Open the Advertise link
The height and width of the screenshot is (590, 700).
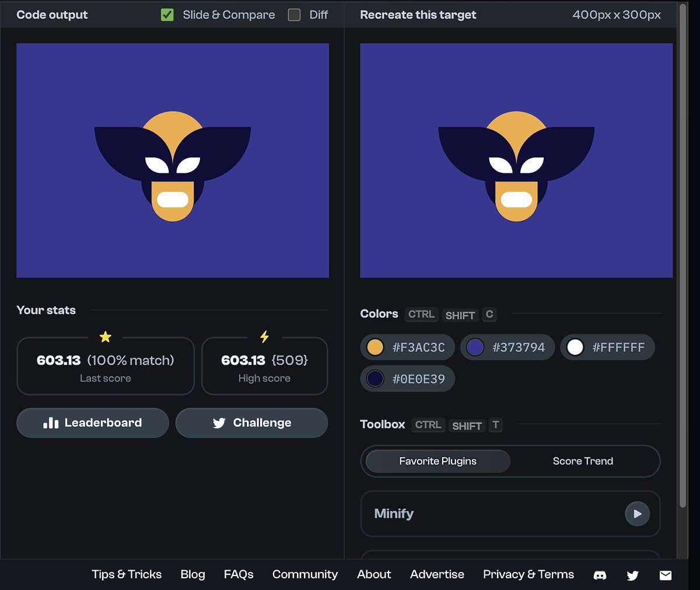[437, 574]
